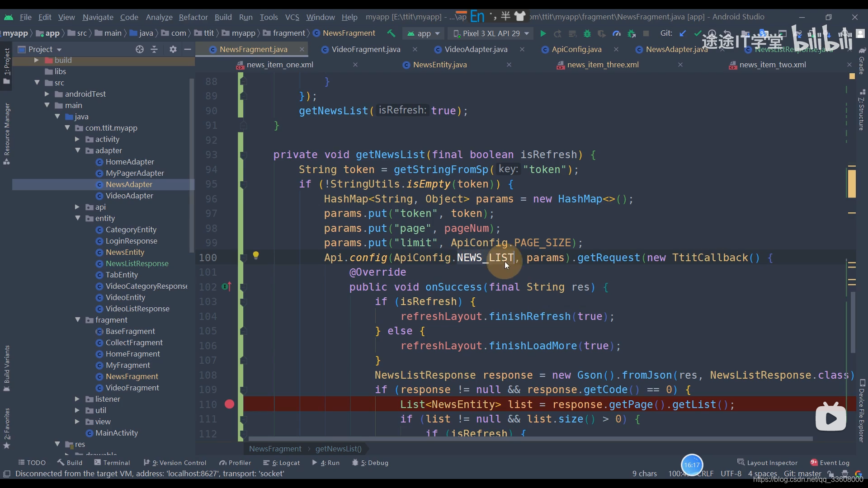Open the File menu

pyautogui.click(x=25, y=17)
